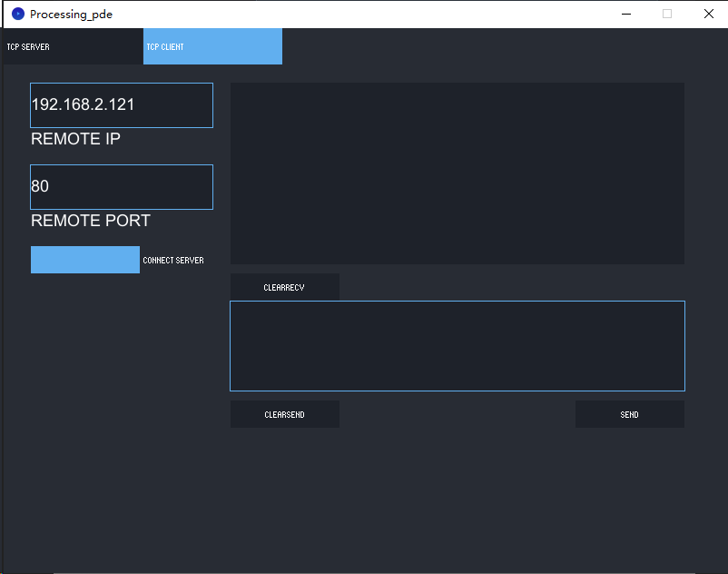Focus the REMOTE PORT input field
Image resolution: width=728 pixels, height=574 pixels.
click(x=122, y=187)
